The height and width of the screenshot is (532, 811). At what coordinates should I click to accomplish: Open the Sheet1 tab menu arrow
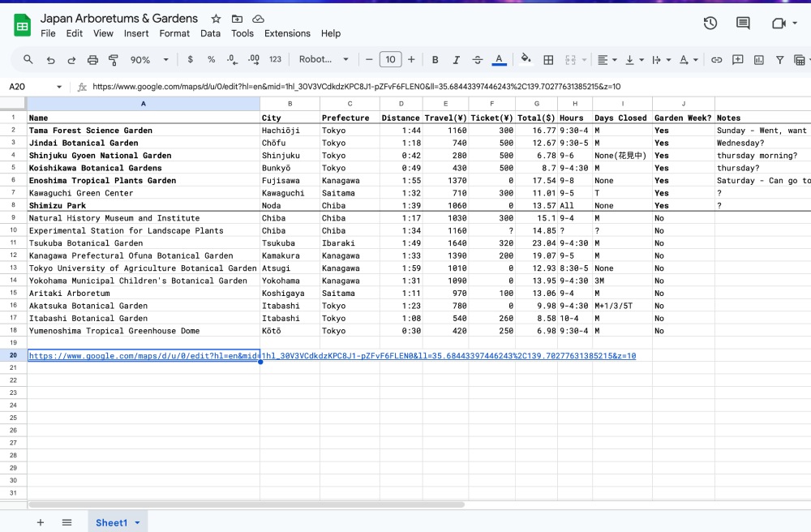tap(135, 523)
